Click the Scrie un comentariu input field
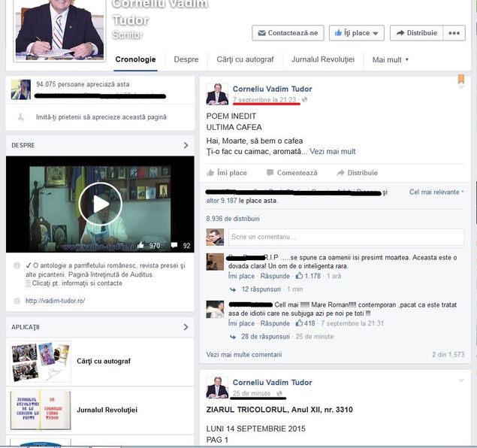Viewport: 477px width, 448px height. pos(346,237)
